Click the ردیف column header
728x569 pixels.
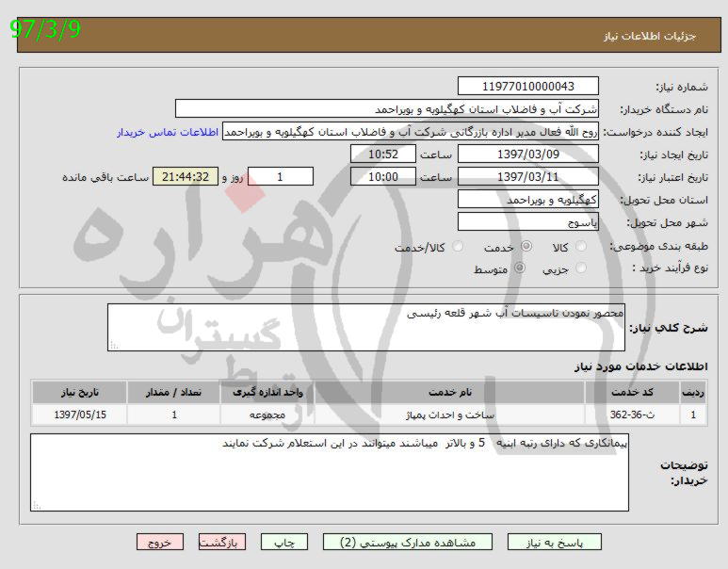pyautogui.click(x=693, y=393)
